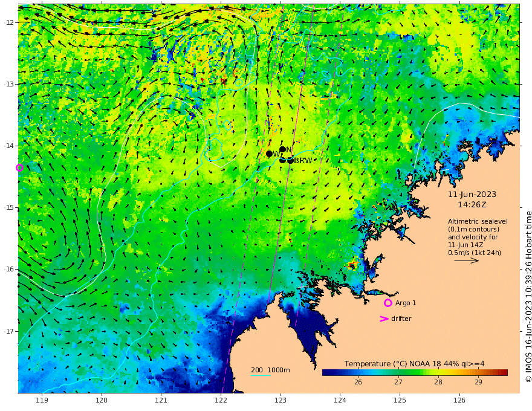Click the cyan 200m depth contour legend line

click(261, 375)
